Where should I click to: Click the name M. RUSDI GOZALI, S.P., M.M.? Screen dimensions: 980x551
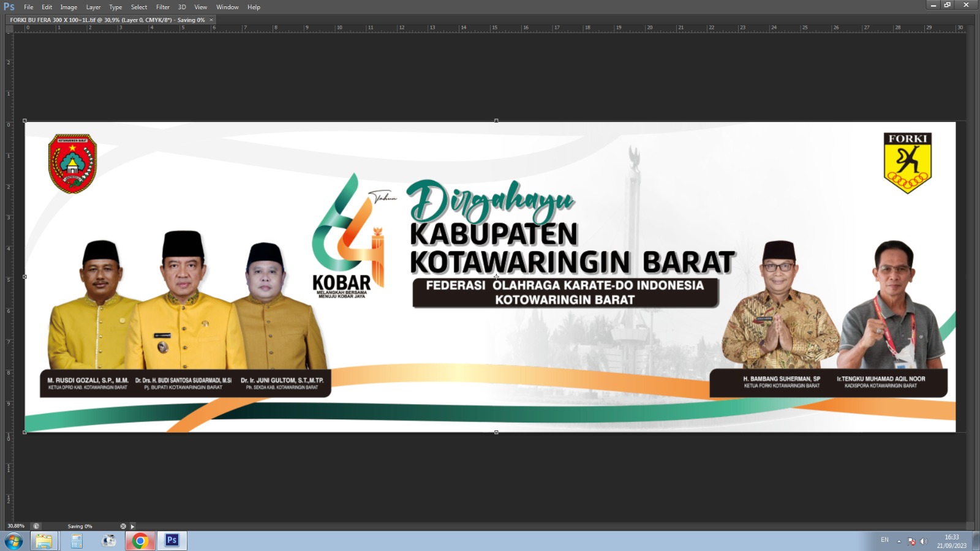tap(88, 380)
